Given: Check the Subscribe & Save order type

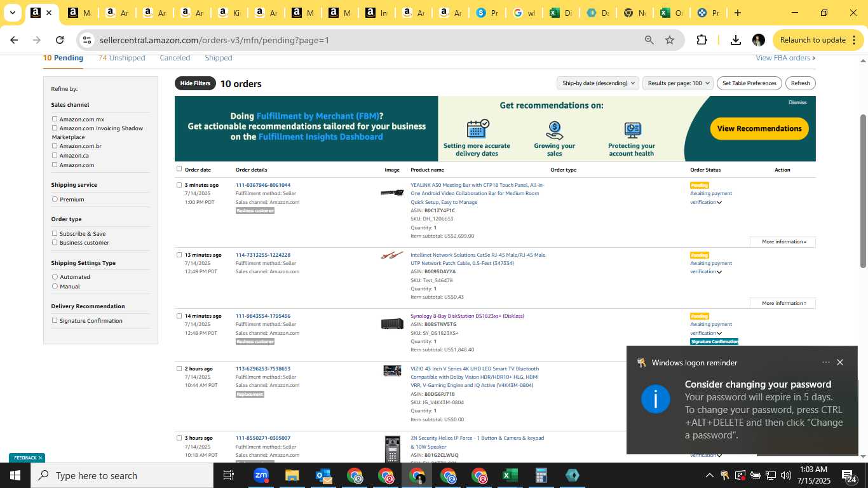Looking at the screenshot, I should click(55, 233).
